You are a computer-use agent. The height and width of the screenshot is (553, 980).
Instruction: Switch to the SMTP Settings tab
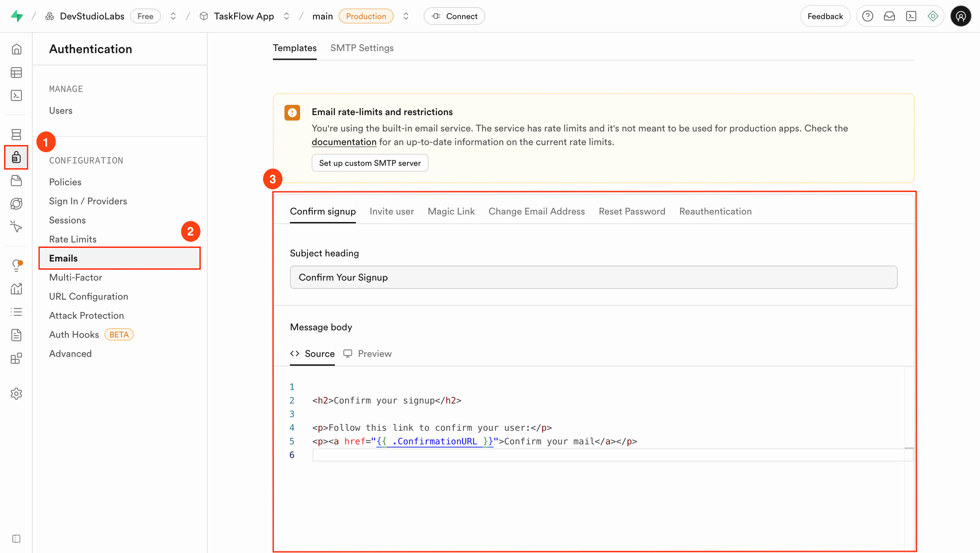tap(362, 48)
